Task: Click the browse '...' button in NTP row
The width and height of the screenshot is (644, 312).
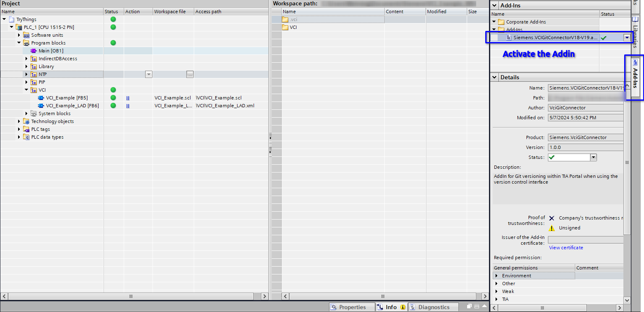Action: point(190,74)
